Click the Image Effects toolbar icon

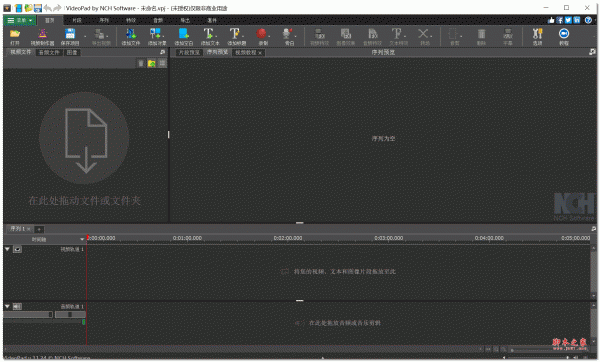[x=346, y=34]
